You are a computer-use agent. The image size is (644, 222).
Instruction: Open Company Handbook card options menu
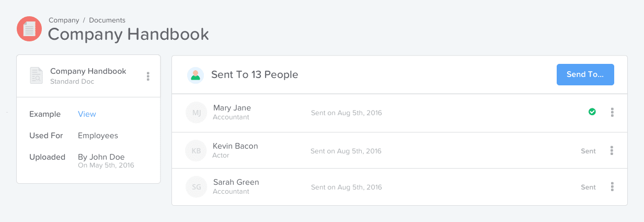(148, 76)
